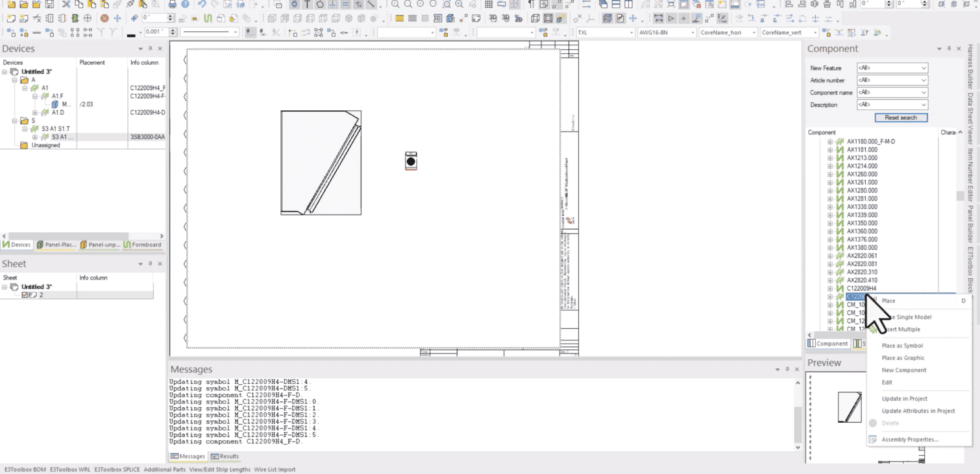Image resolution: width=980 pixels, height=474 pixels.
Task: Click the Save icon in the toolbar
Action: tap(50, 5)
